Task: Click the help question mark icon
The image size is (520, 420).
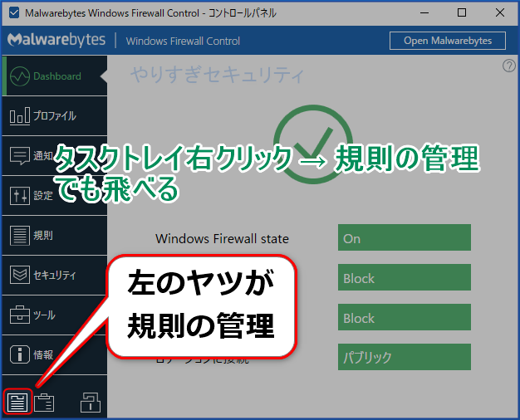Action: [508, 66]
